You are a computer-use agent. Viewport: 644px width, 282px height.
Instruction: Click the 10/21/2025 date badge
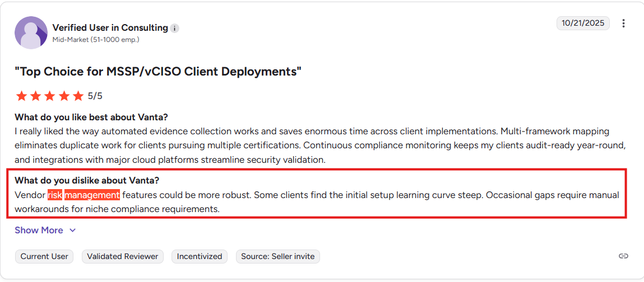tap(583, 23)
